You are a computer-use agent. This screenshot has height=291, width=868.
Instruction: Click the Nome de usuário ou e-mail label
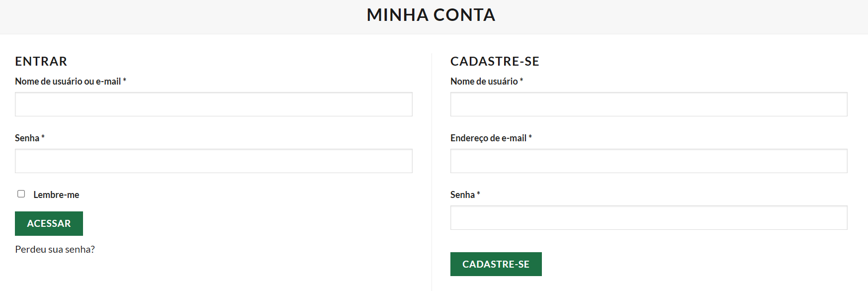pos(68,82)
